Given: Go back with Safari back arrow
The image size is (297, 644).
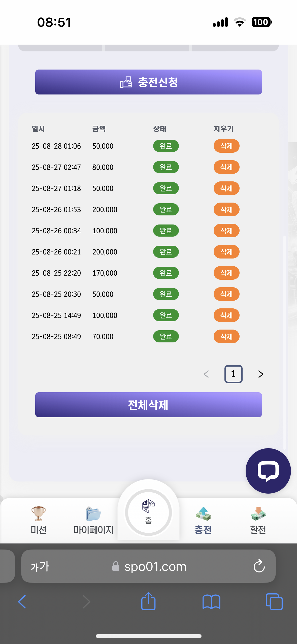Looking at the screenshot, I should point(22,602).
